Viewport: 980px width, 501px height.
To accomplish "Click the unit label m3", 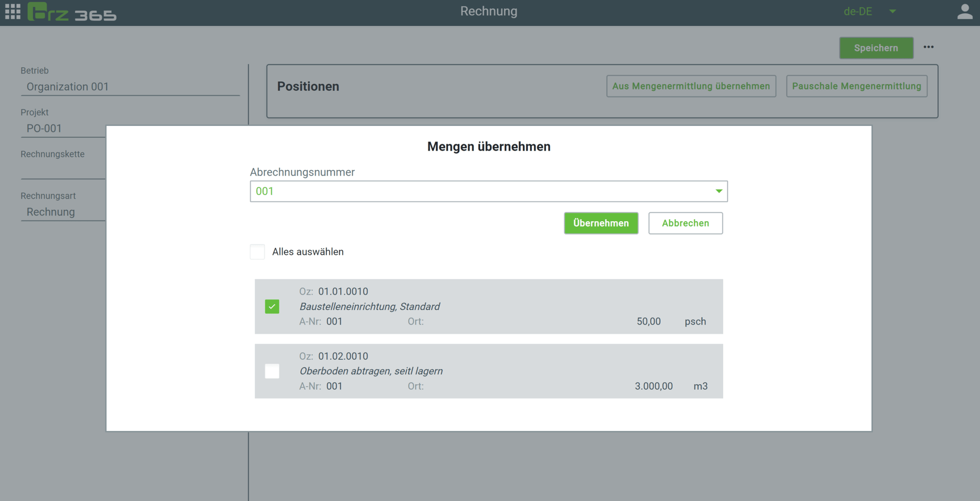I will [x=700, y=386].
